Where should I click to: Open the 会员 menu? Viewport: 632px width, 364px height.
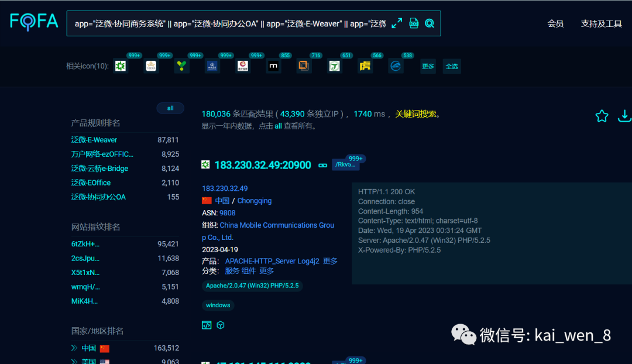click(x=555, y=24)
